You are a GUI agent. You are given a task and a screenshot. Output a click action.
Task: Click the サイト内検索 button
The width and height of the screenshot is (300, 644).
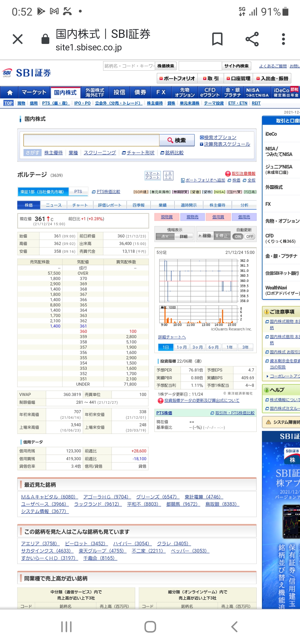point(236,66)
